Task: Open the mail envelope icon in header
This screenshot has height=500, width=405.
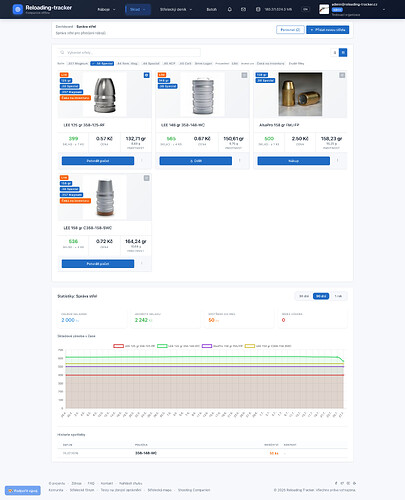Action: pos(243,9)
